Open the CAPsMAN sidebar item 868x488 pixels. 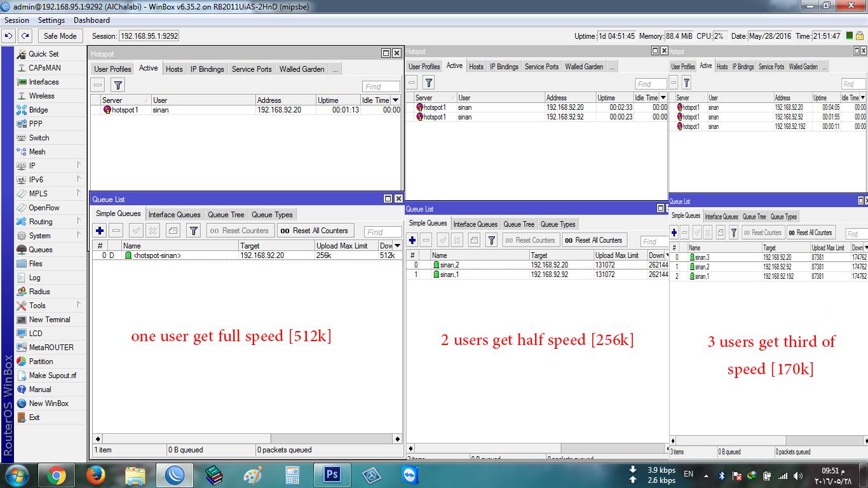(44, 68)
